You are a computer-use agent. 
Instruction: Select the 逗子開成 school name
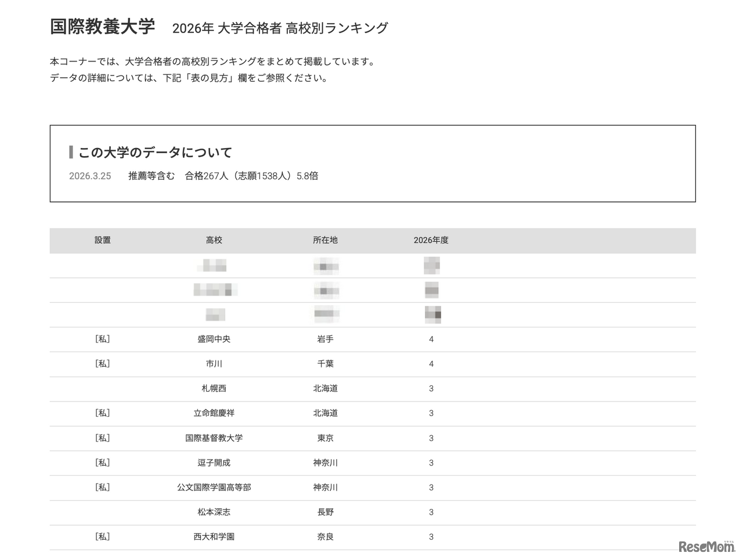[x=214, y=463]
